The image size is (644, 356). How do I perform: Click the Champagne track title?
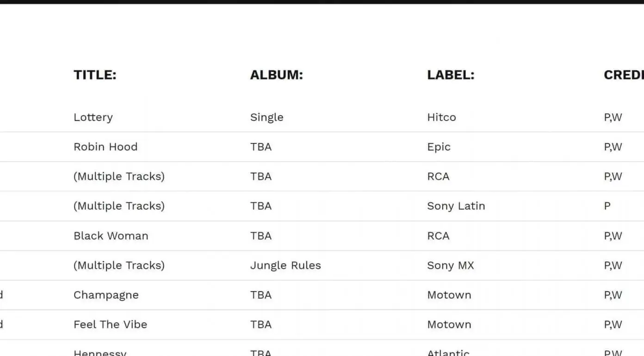(x=106, y=295)
